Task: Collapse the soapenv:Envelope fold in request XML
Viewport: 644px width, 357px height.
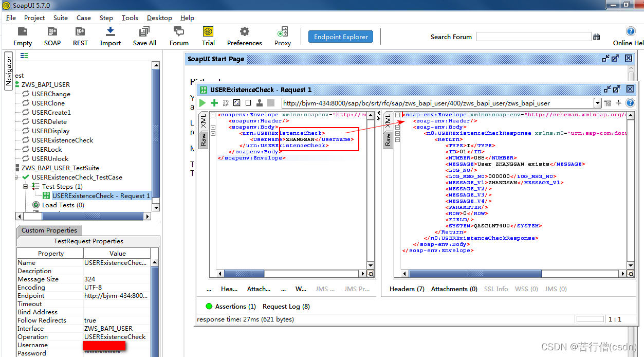Action: [x=213, y=115]
